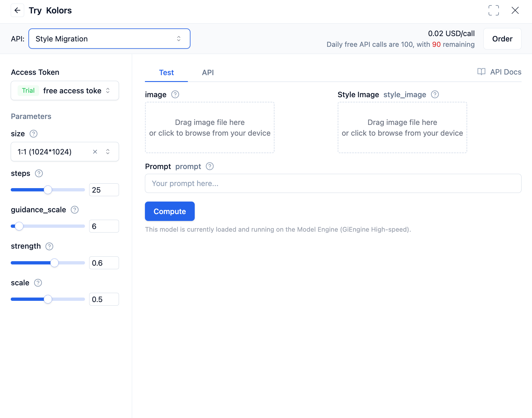
Task: Click the help icon next to size
Action: [x=33, y=134]
